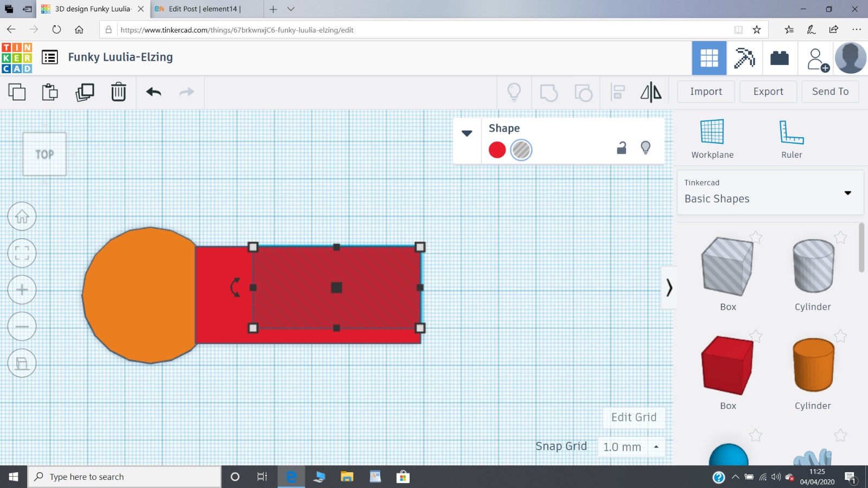Screen dimensions: 868x488
Task: Click the Edit Grid button
Action: 634,418
